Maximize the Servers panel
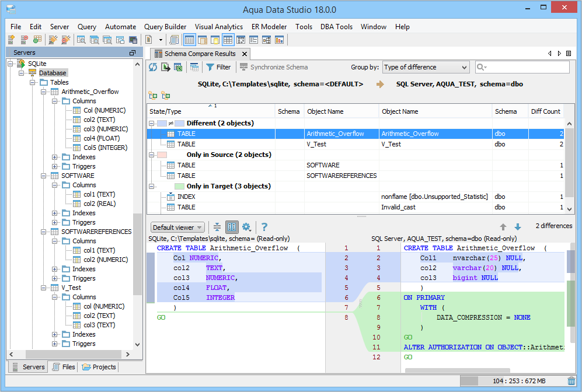This screenshot has height=392, width=582. tap(133, 53)
